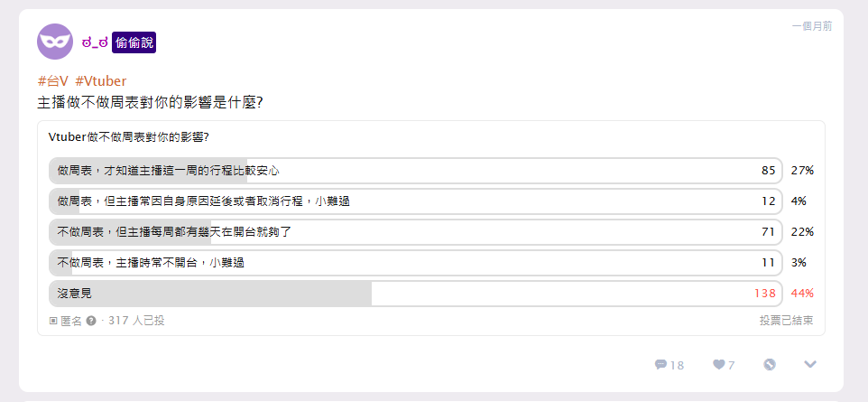
Task: Select poll option 沒意見
Action: pyautogui.click(x=415, y=294)
